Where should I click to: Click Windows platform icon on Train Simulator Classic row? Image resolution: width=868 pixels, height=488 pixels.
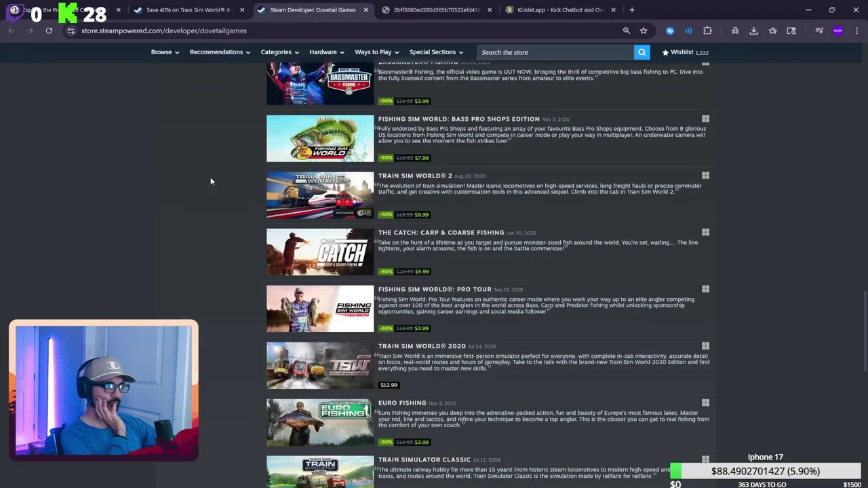point(705,460)
